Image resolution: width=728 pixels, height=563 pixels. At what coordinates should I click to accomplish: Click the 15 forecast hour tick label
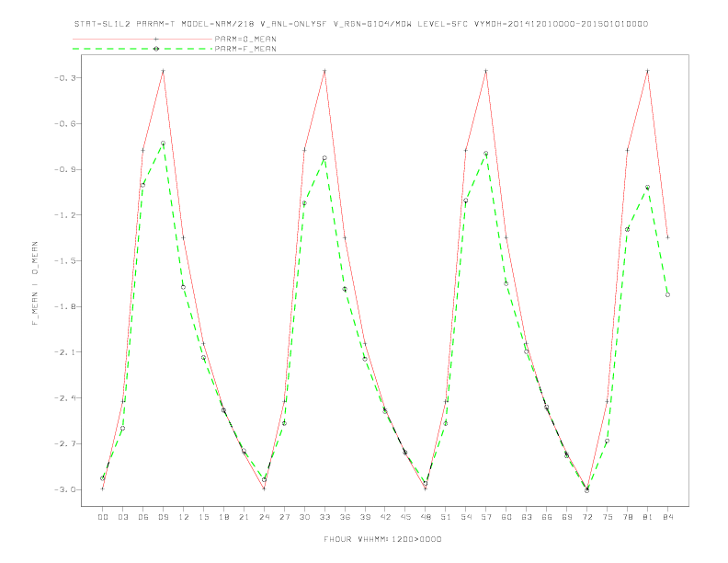click(203, 517)
